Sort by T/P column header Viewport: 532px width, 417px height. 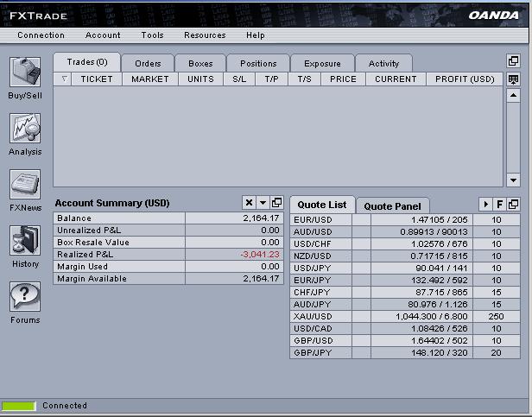tap(271, 79)
